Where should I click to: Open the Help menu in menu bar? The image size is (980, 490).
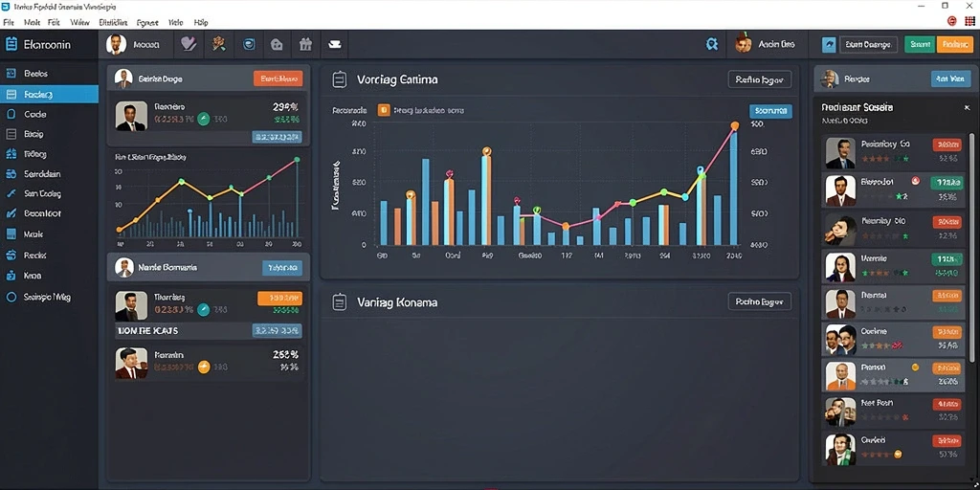201,22
